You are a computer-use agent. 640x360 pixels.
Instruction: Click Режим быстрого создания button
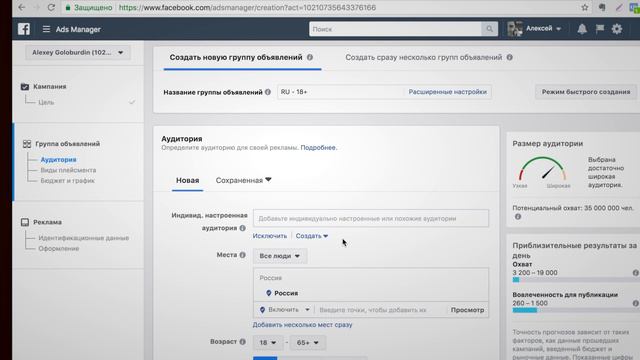pos(586,92)
